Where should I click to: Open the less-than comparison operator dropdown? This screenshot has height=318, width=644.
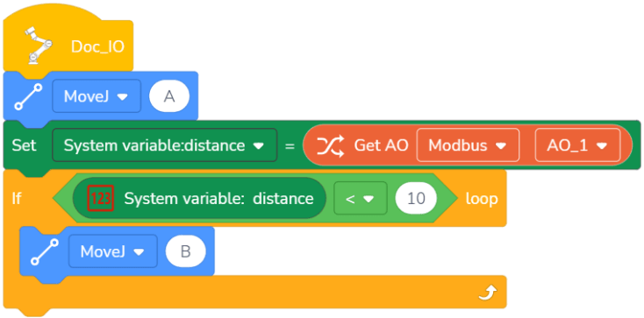[x=361, y=199]
